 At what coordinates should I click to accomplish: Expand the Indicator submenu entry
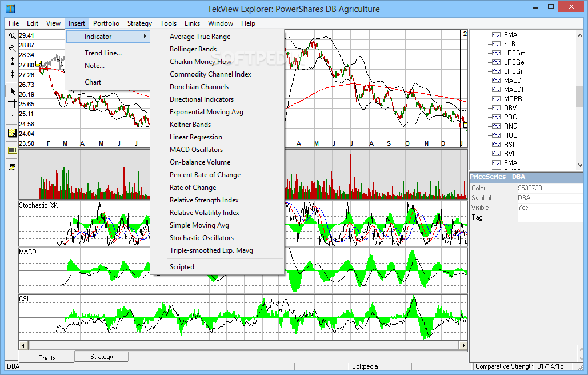click(x=108, y=37)
